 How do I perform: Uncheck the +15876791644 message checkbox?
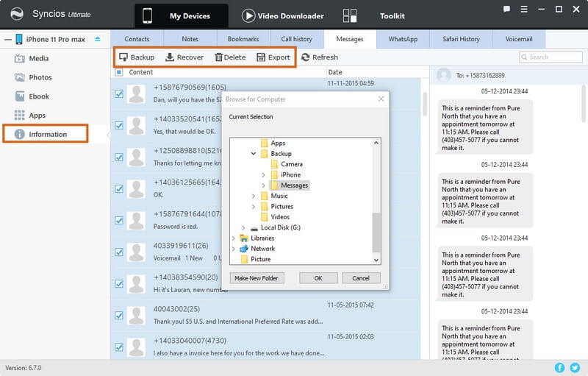pyautogui.click(x=119, y=220)
